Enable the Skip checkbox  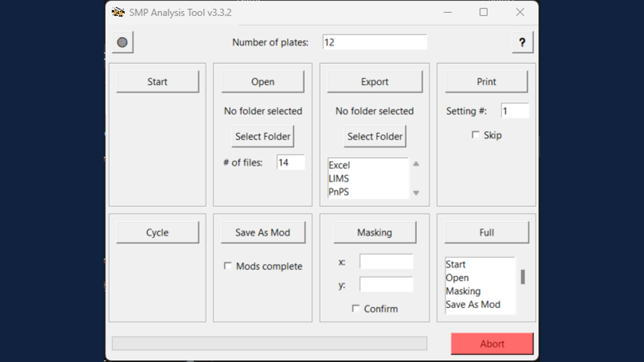[476, 135]
